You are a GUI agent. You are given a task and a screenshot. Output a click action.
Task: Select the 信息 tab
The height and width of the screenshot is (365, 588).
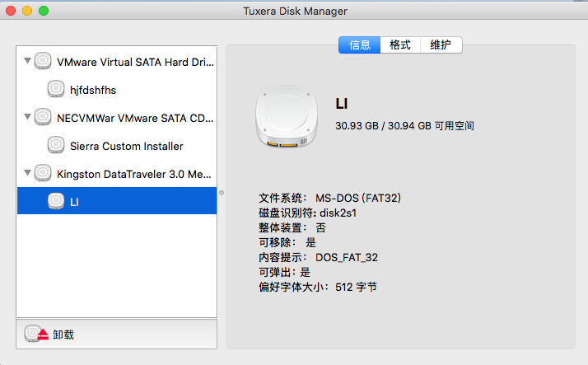click(x=360, y=45)
